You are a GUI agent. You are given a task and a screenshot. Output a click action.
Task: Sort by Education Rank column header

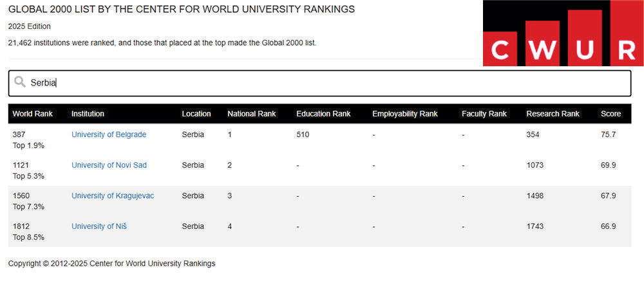tap(323, 114)
